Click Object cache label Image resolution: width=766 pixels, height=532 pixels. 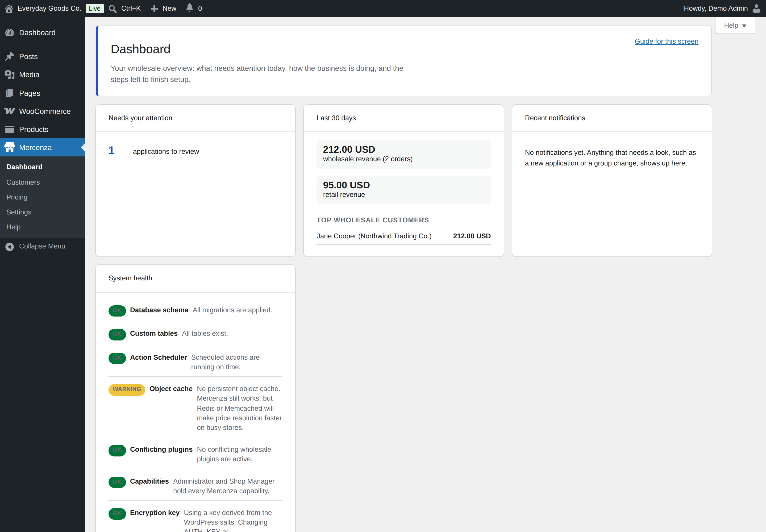tap(171, 389)
